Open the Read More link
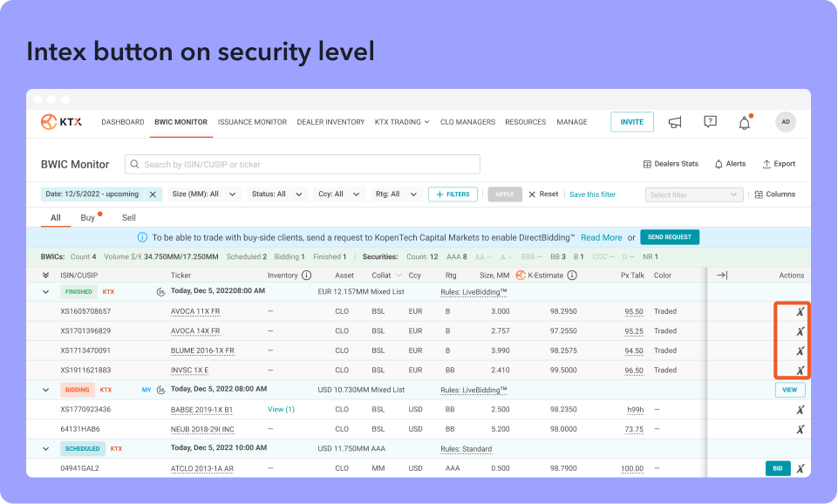The image size is (838, 504). 601,237
